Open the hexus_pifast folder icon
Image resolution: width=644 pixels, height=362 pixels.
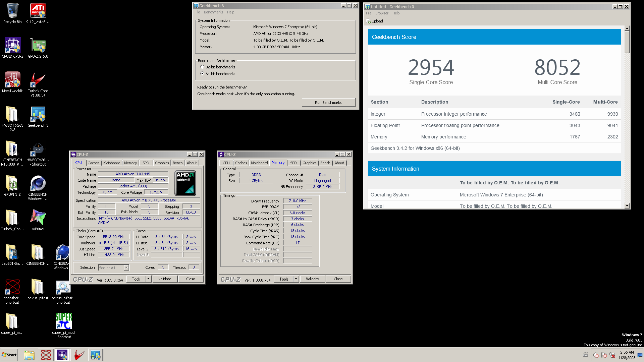[x=38, y=289]
